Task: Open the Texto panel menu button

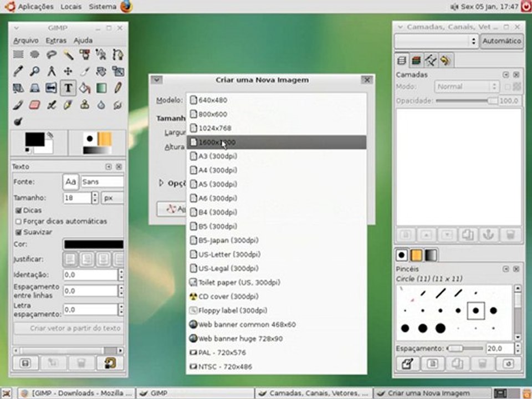Action: [x=109, y=167]
